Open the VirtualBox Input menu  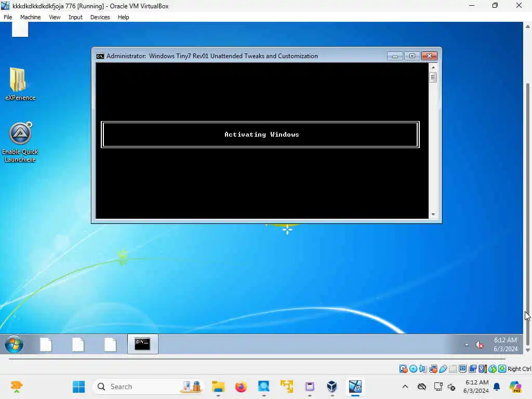75,17
